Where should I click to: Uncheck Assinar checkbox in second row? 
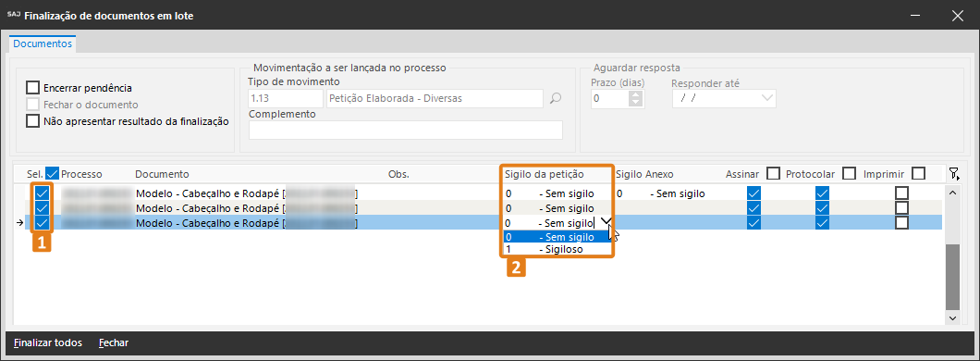(x=753, y=208)
